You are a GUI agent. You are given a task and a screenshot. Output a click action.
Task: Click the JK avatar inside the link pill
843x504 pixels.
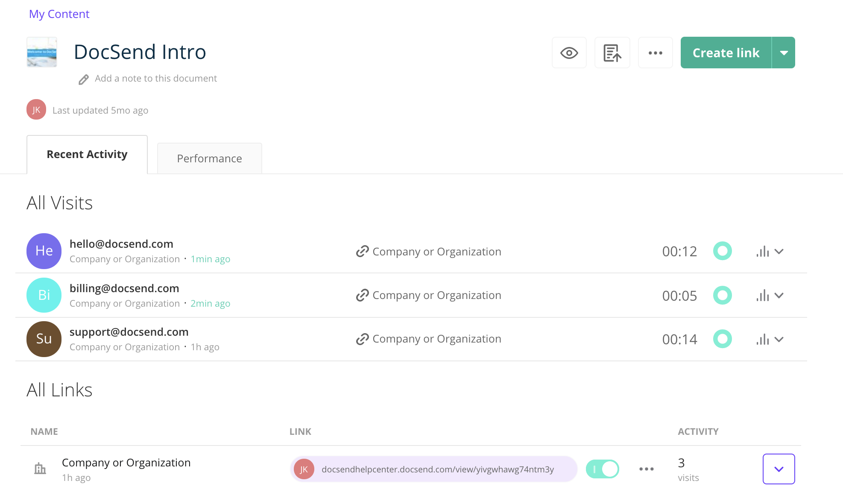(x=304, y=469)
